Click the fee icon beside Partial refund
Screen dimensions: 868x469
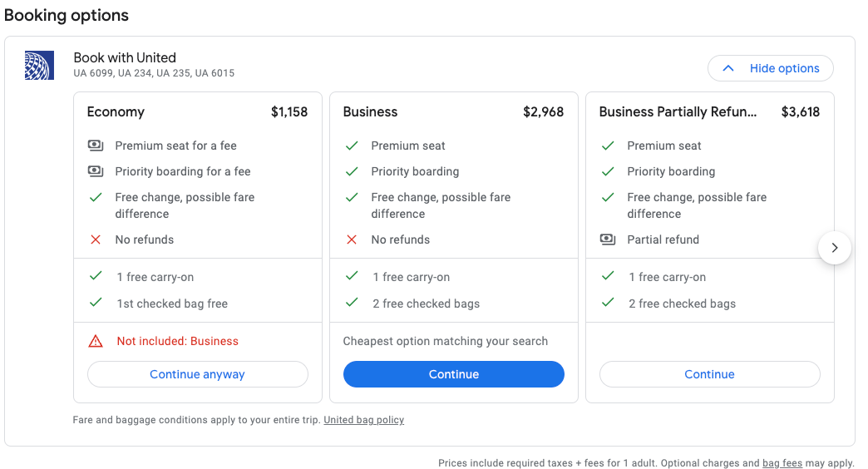coord(608,239)
